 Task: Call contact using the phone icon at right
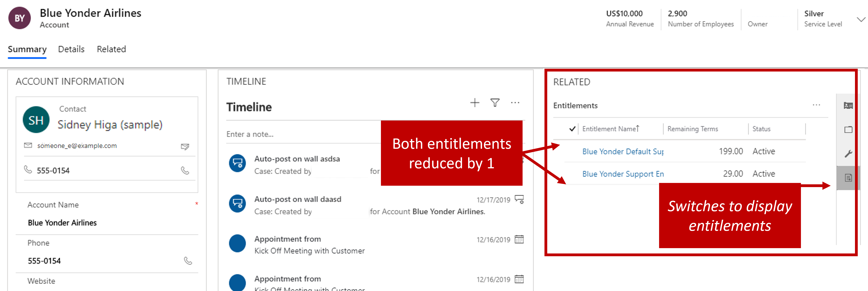click(185, 170)
